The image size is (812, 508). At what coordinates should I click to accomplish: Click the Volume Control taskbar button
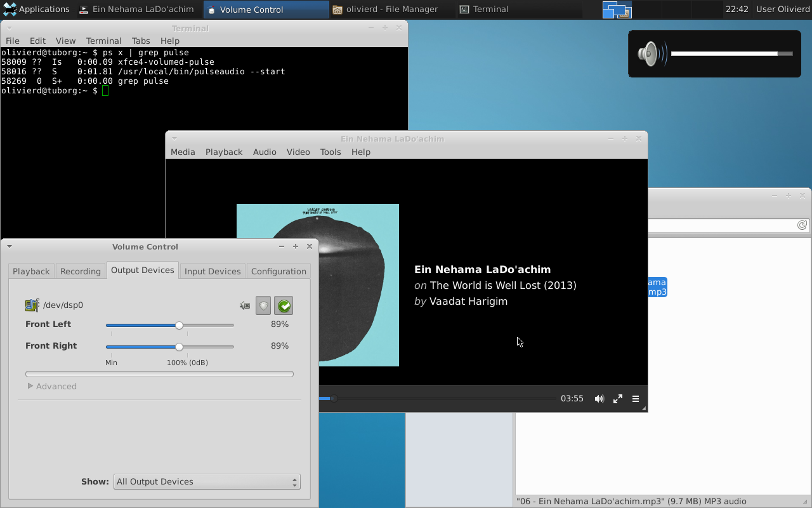(266, 10)
